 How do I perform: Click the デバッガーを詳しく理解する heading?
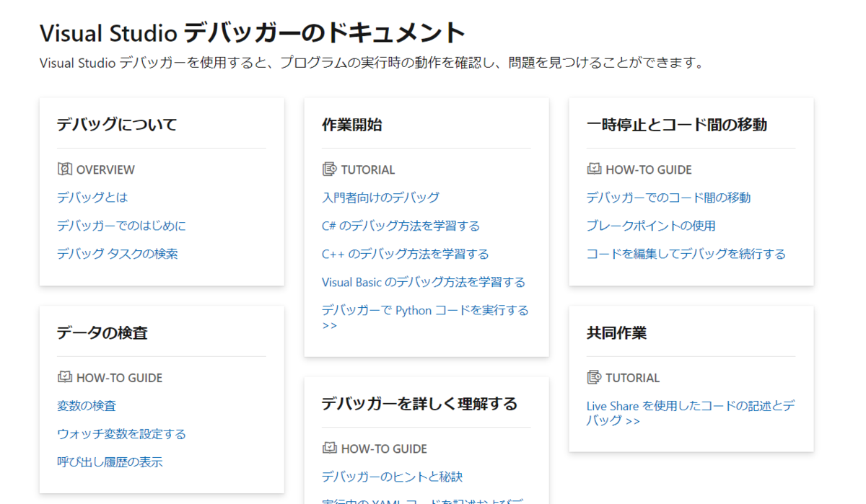(x=420, y=403)
